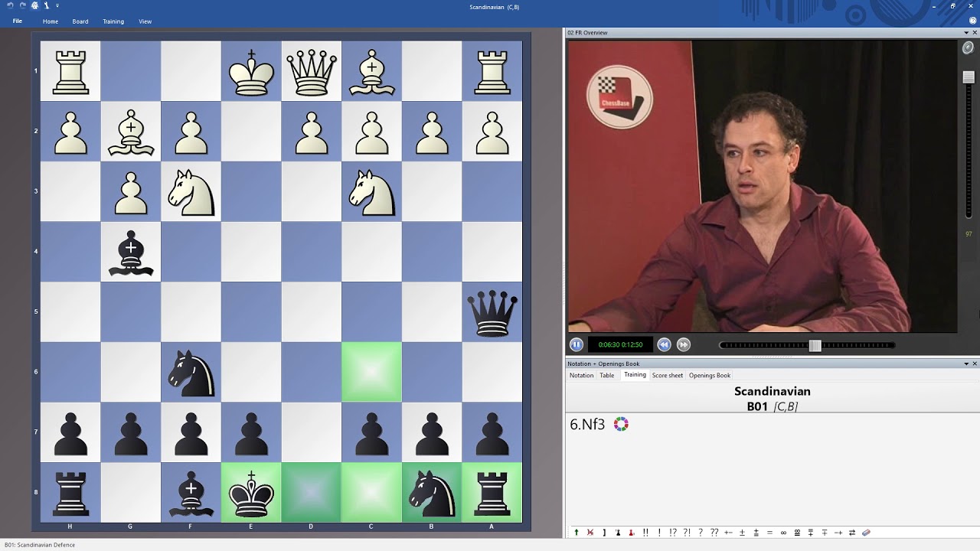Open the Home ribbon tab
The width and height of the screenshot is (980, 551).
[x=51, y=21]
